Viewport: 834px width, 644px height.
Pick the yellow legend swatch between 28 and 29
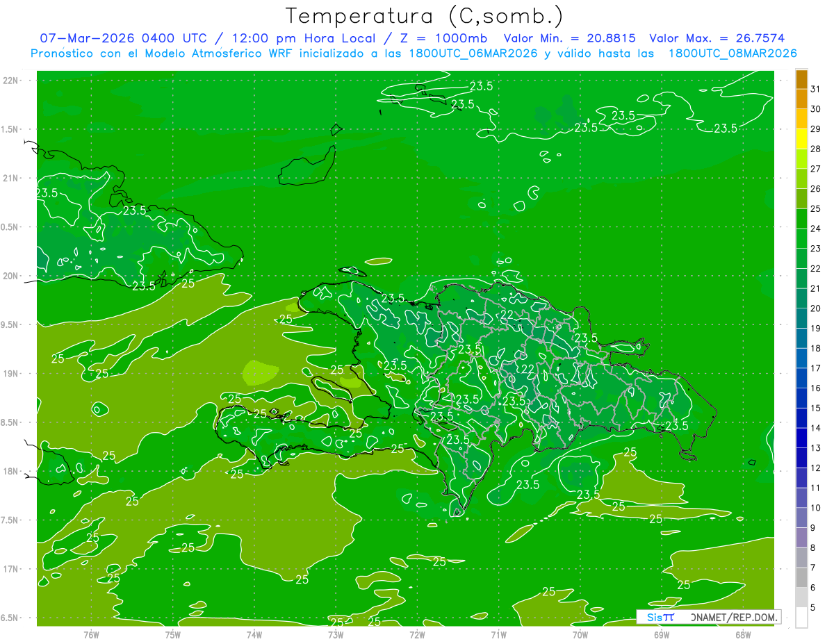click(x=801, y=139)
